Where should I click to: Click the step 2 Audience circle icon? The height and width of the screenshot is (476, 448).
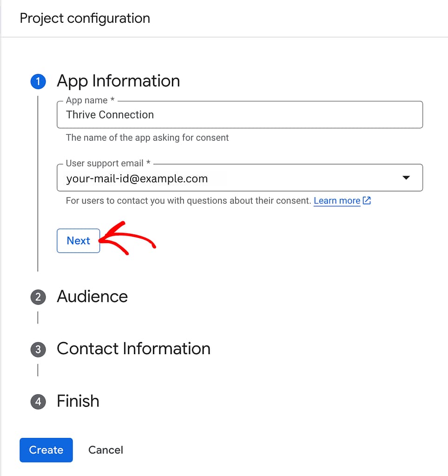(38, 297)
